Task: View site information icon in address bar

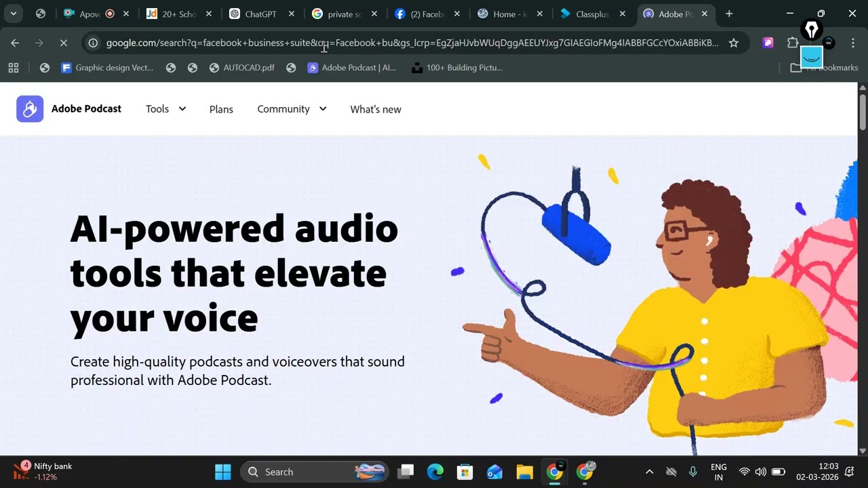Action: (93, 43)
